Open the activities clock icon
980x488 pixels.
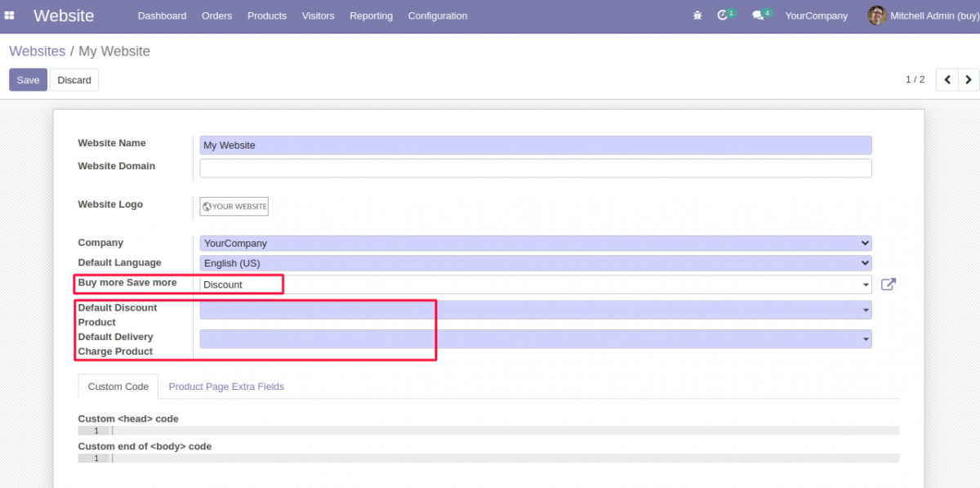pos(723,16)
